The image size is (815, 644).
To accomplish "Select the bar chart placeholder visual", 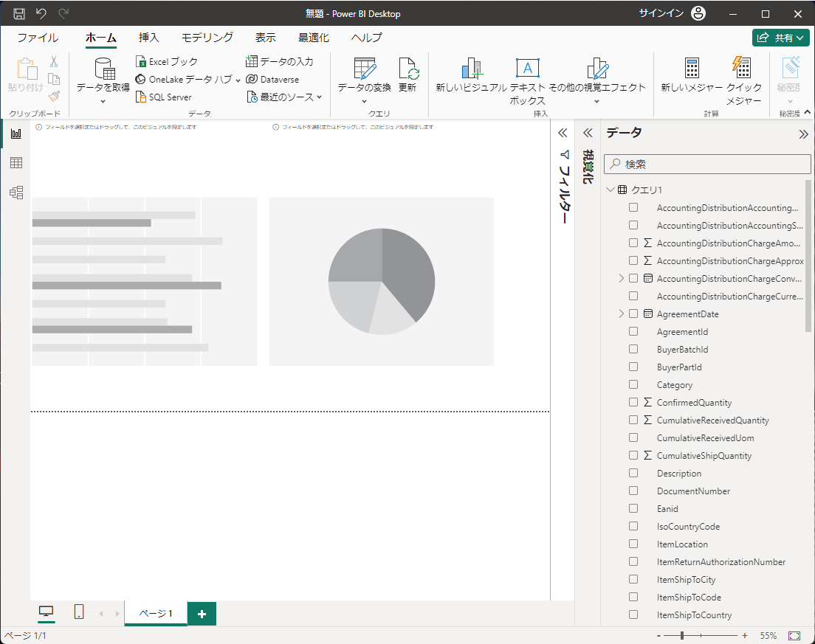I will (x=145, y=281).
